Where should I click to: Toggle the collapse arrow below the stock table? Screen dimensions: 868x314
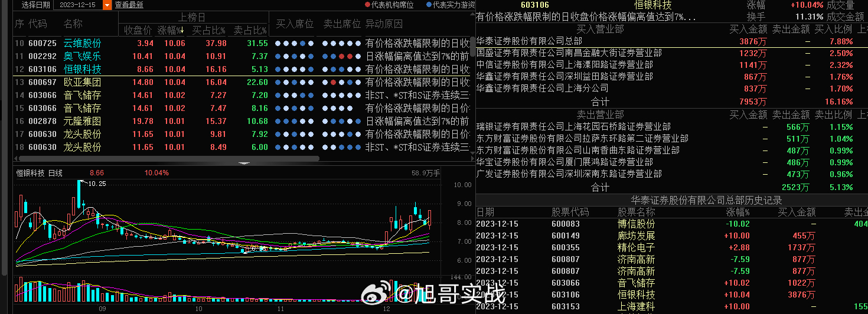[243, 163]
